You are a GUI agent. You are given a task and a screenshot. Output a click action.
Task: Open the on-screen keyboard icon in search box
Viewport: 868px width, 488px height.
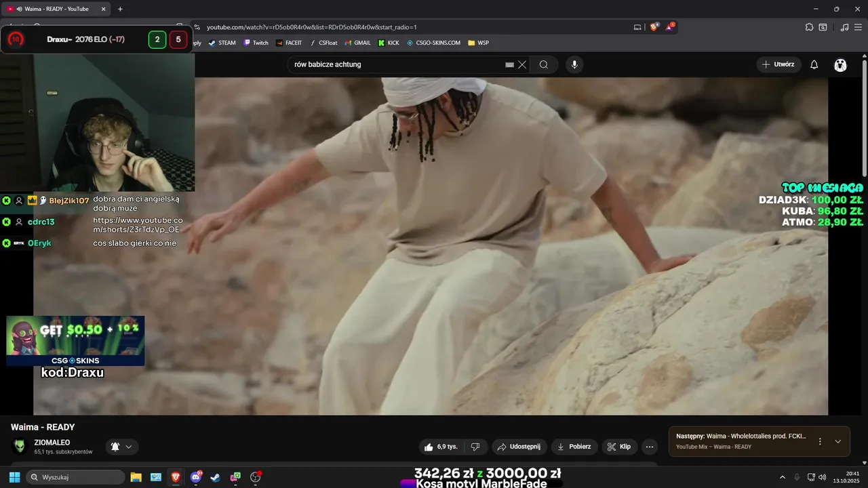[x=510, y=64]
